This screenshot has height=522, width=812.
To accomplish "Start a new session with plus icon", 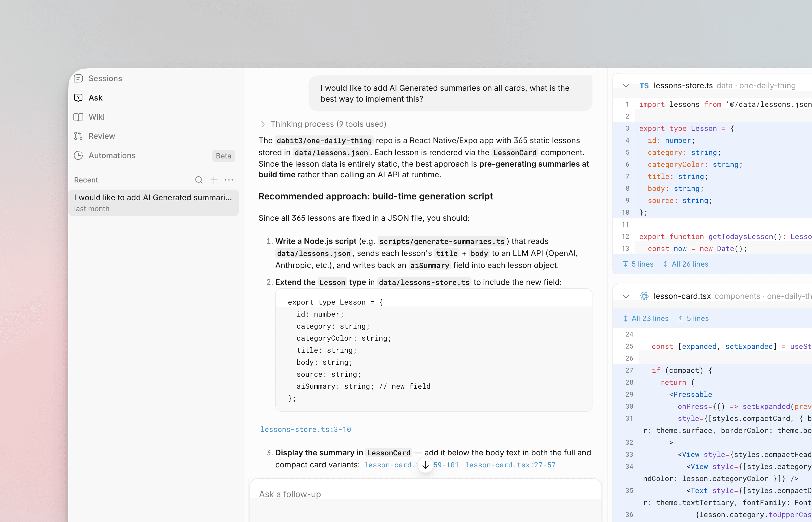I will [214, 180].
